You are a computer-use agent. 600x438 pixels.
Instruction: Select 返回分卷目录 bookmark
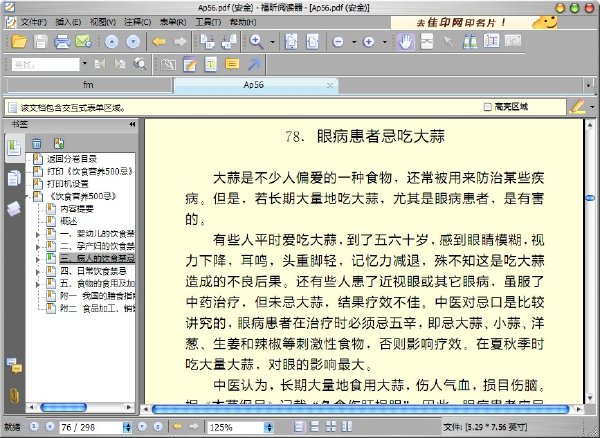tap(72, 159)
